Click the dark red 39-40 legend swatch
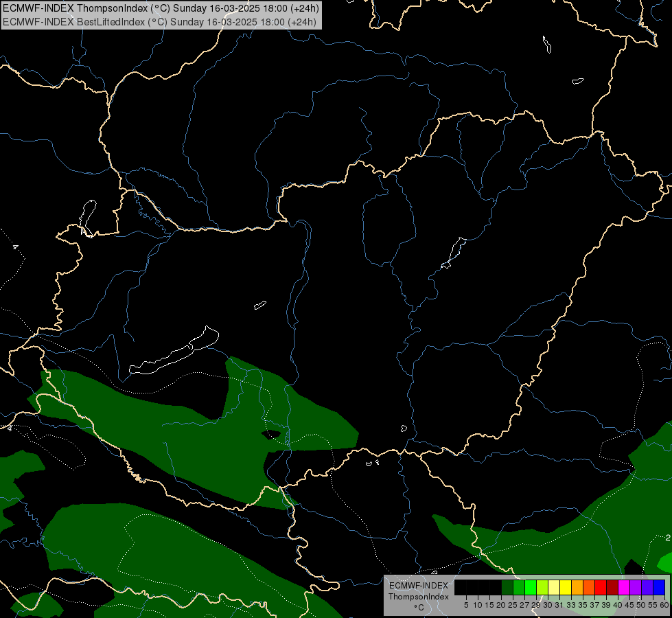This screenshot has height=618, width=672. pos(612,587)
